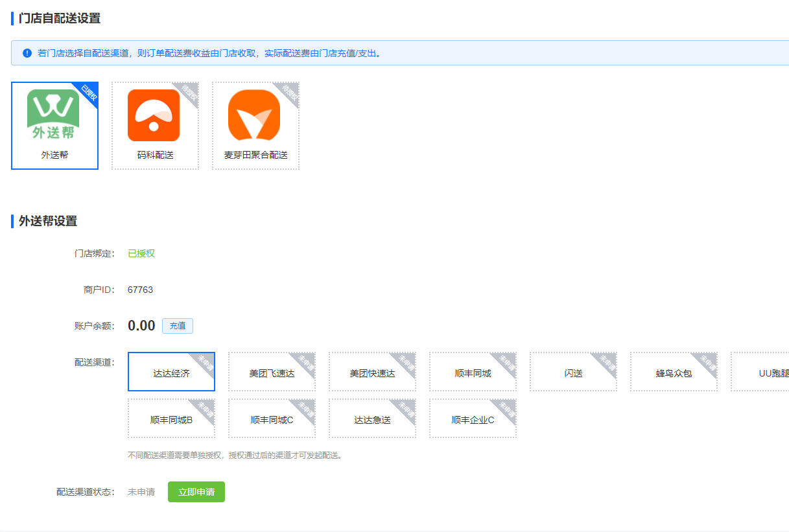
Task: Select the 美团飞速达 delivery channel
Action: click(272, 372)
